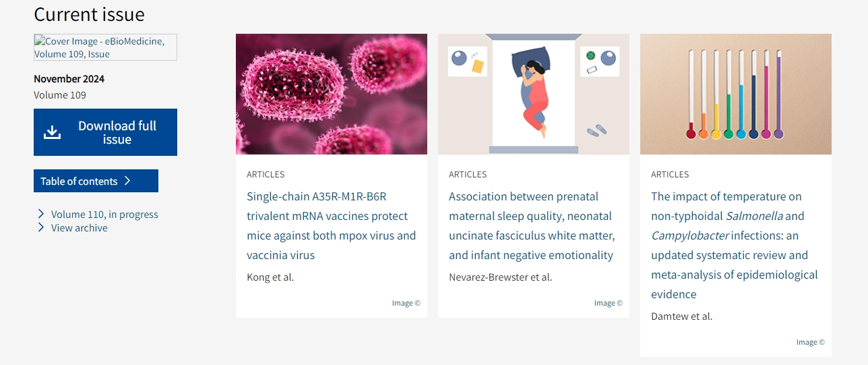Viewport: 868px width, 365px height.
Task: Open the prenatal maternal sleep quality article
Action: coord(532,225)
